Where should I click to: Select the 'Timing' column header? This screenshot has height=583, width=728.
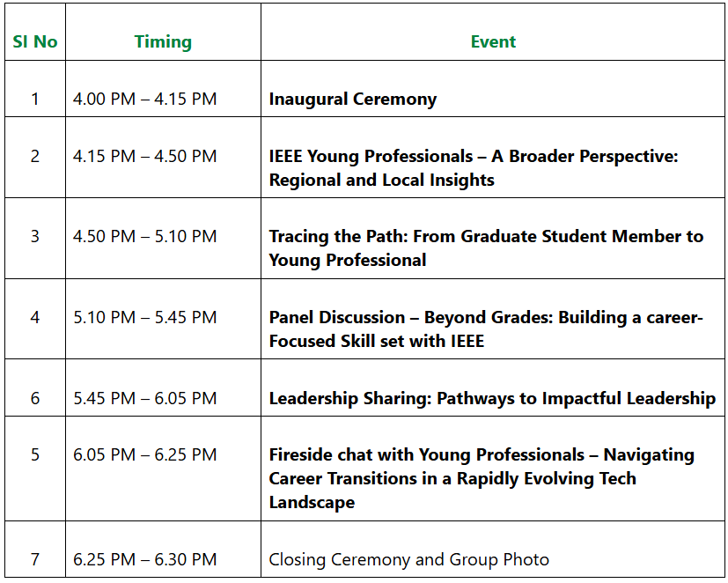tap(163, 41)
